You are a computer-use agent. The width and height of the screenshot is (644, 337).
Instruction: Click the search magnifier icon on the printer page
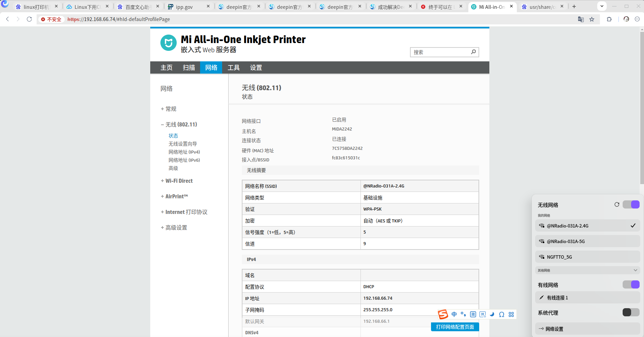[x=473, y=52]
